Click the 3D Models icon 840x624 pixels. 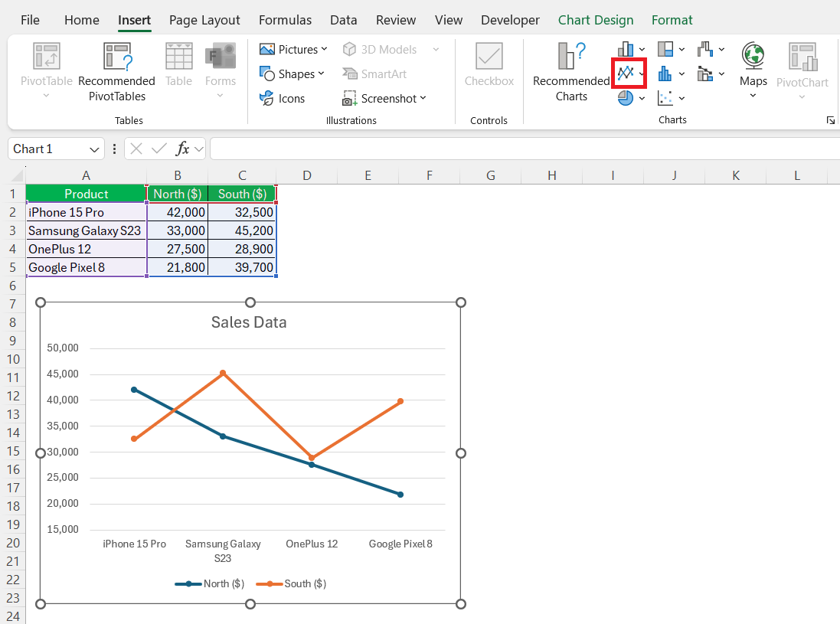pyautogui.click(x=349, y=49)
